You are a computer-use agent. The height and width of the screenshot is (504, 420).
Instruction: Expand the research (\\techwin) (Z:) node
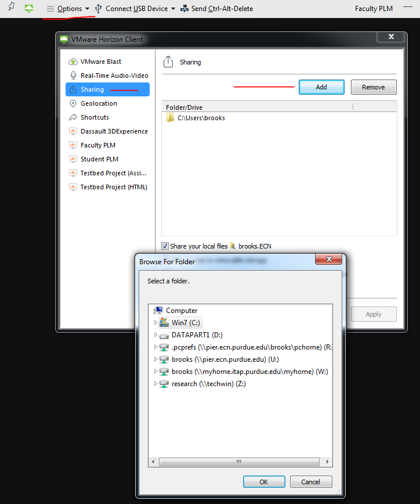click(x=155, y=384)
